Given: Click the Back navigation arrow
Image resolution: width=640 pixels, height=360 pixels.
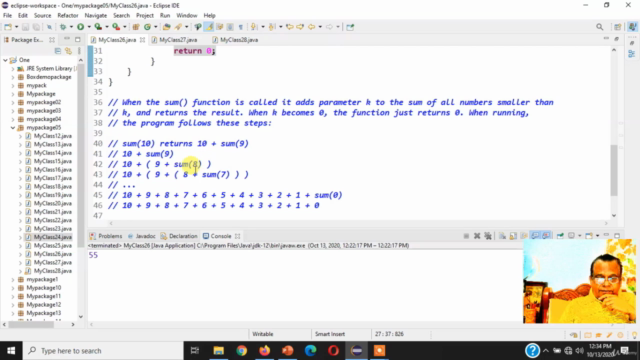Looking at the screenshot, I should click(x=311, y=27).
